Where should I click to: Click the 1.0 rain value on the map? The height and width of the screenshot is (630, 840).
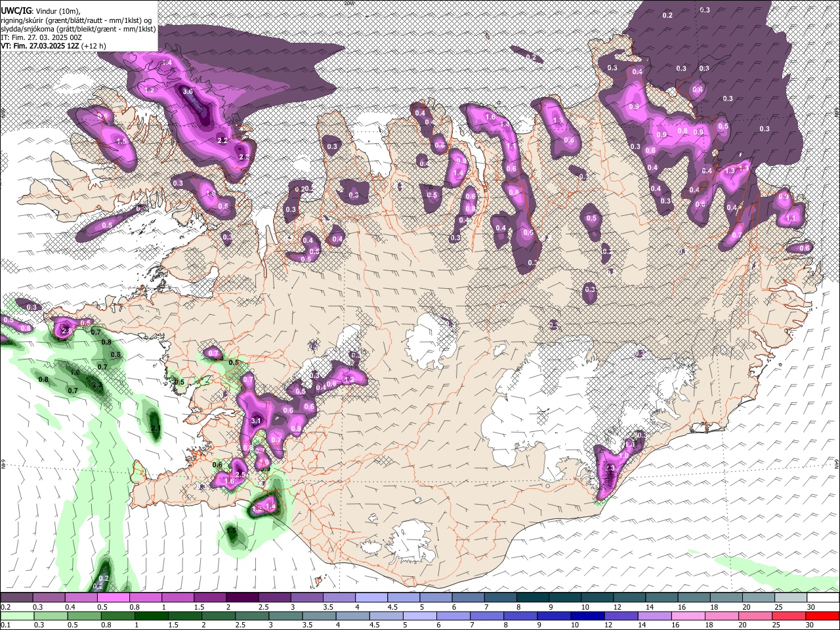[x=75, y=372]
